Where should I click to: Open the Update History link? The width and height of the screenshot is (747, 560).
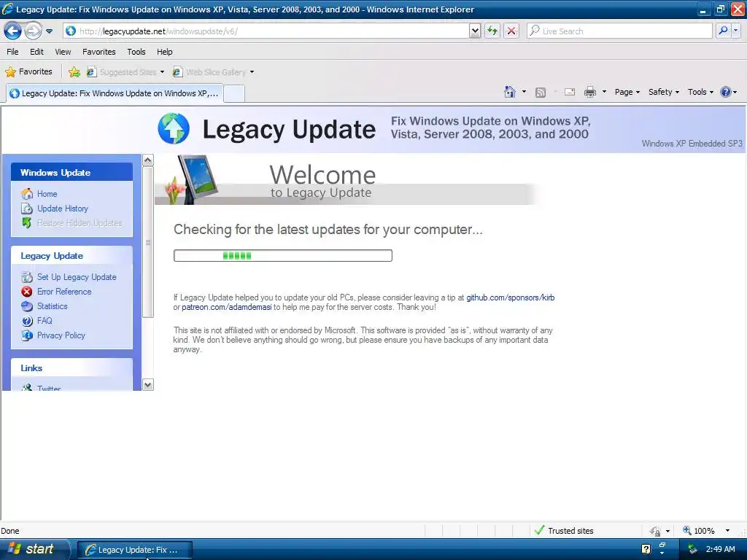[x=63, y=209]
